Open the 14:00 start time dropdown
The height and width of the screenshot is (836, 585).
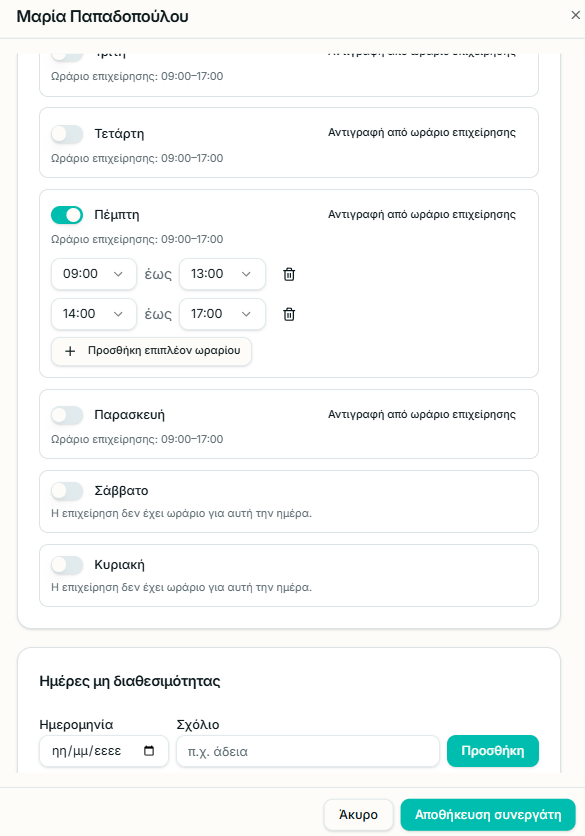94,314
